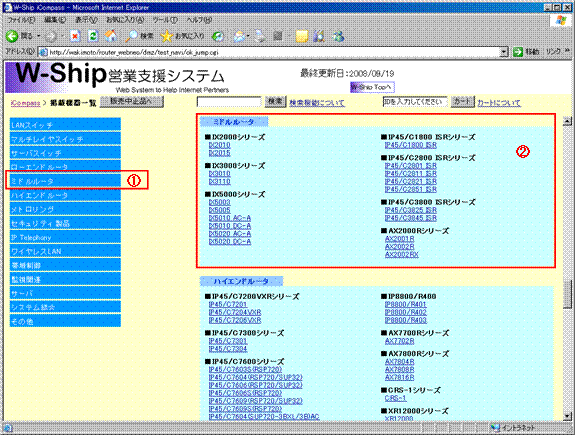Select ワイヤレスLAN in left menu
This screenshot has height=436, width=576.
(x=65, y=251)
